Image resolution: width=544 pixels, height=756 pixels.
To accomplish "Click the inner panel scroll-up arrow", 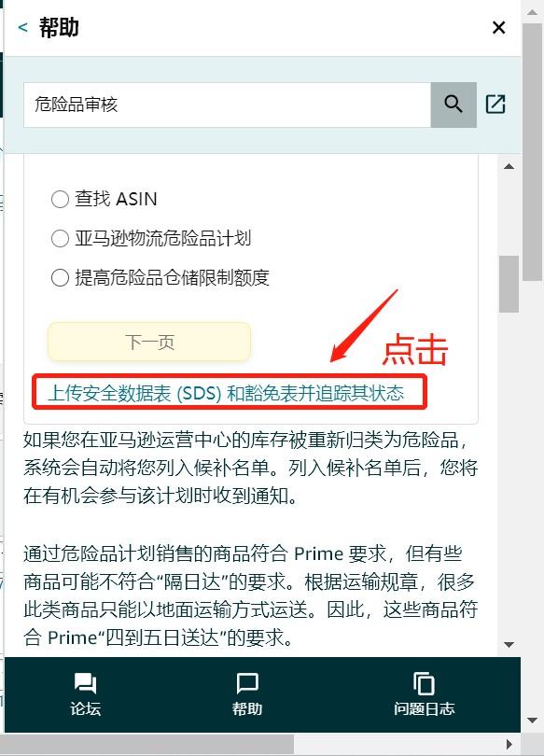I will [509, 167].
